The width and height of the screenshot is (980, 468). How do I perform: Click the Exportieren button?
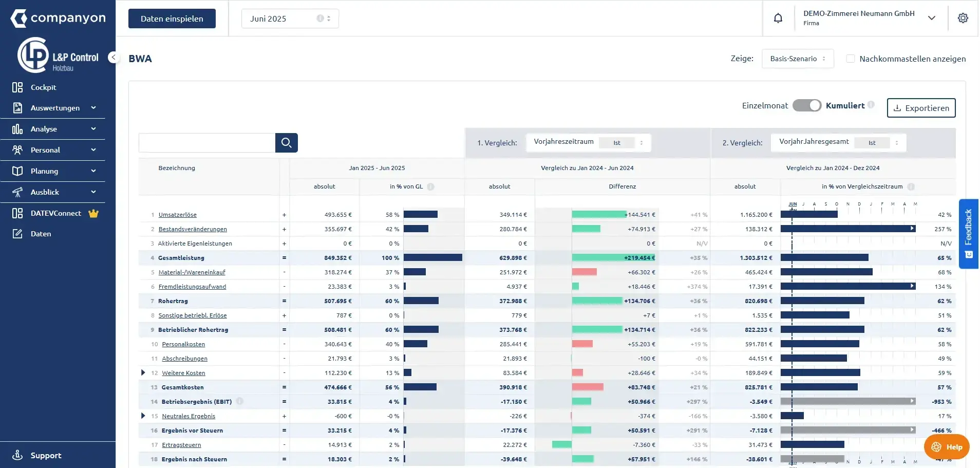921,108
